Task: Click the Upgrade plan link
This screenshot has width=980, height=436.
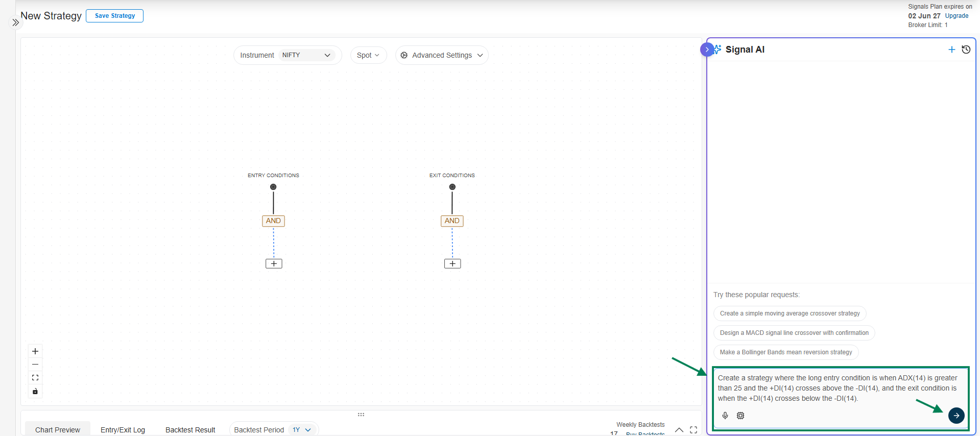Action: click(957, 16)
